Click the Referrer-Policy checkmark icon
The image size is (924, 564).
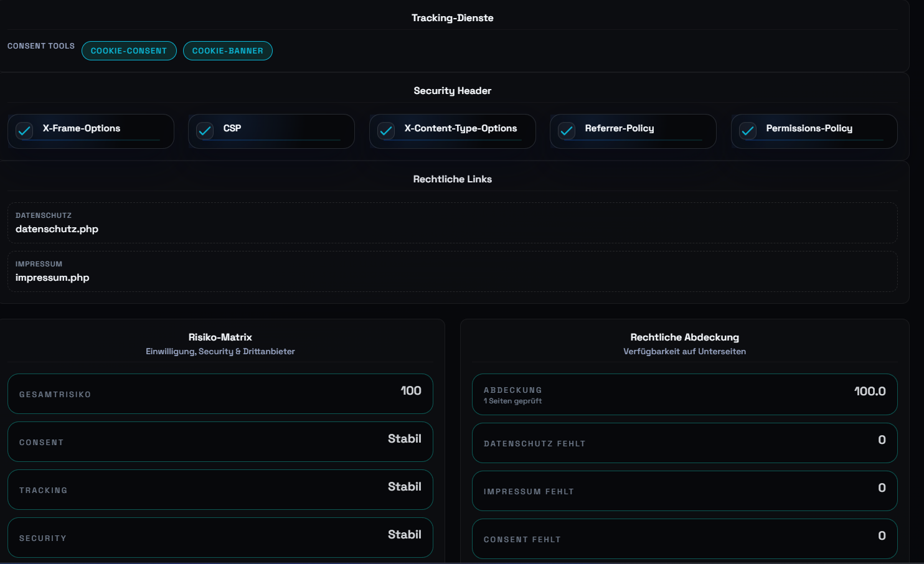point(566,131)
